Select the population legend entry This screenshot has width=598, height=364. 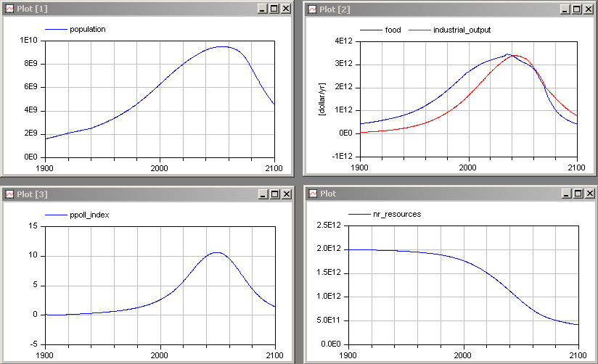87,30
